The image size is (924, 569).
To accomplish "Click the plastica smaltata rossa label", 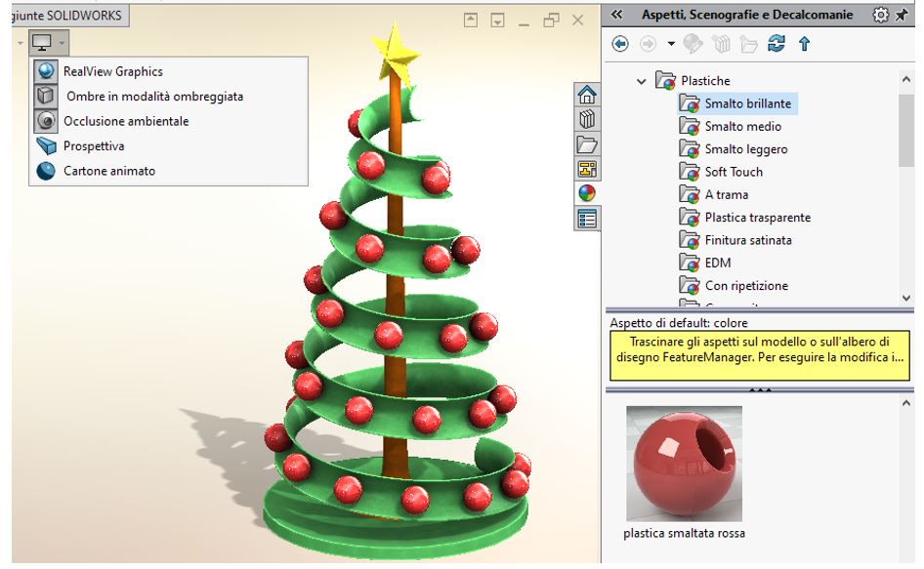I will (684, 533).
